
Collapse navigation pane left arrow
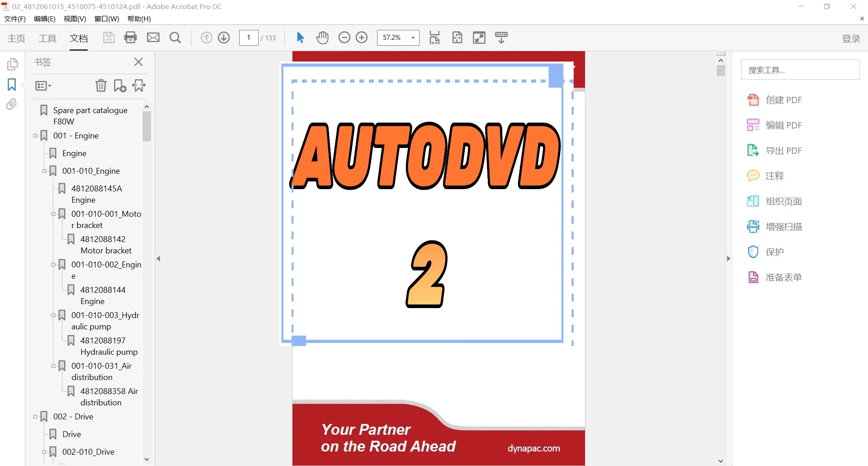[x=158, y=259]
